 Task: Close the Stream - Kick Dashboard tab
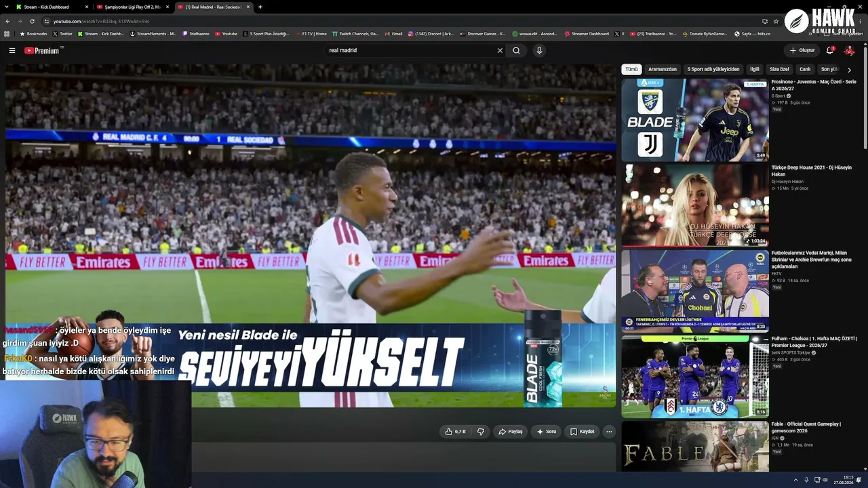86,7
